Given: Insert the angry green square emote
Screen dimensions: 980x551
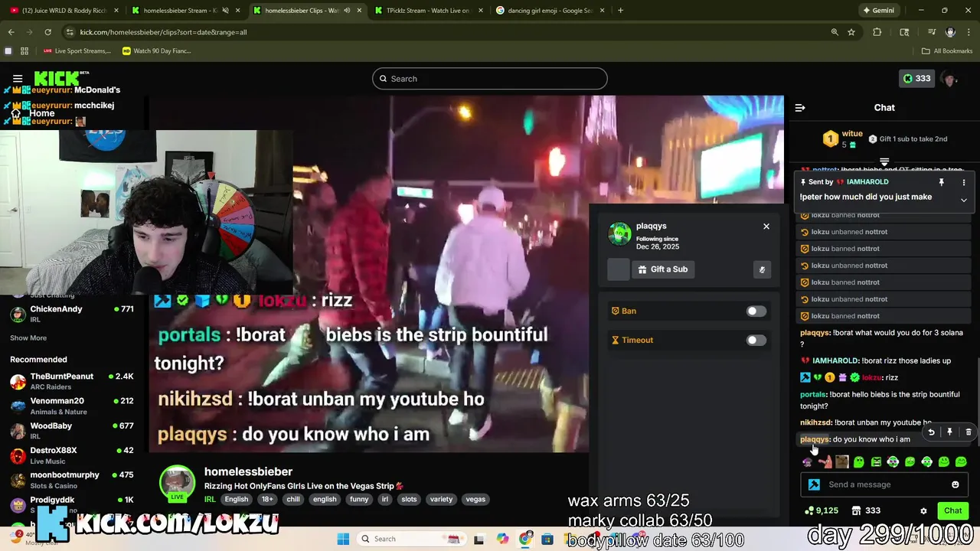Looking at the screenshot, I should pyautogui.click(x=876, y=461).
